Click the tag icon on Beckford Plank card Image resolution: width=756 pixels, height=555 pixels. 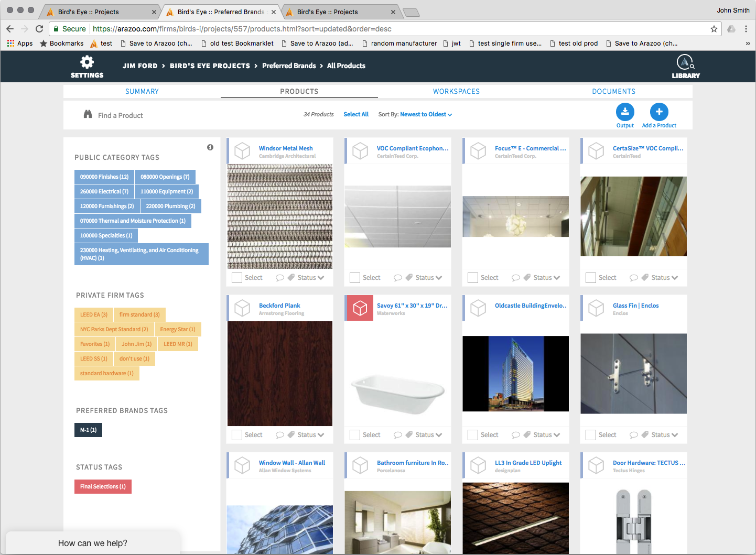pos(291,434)
